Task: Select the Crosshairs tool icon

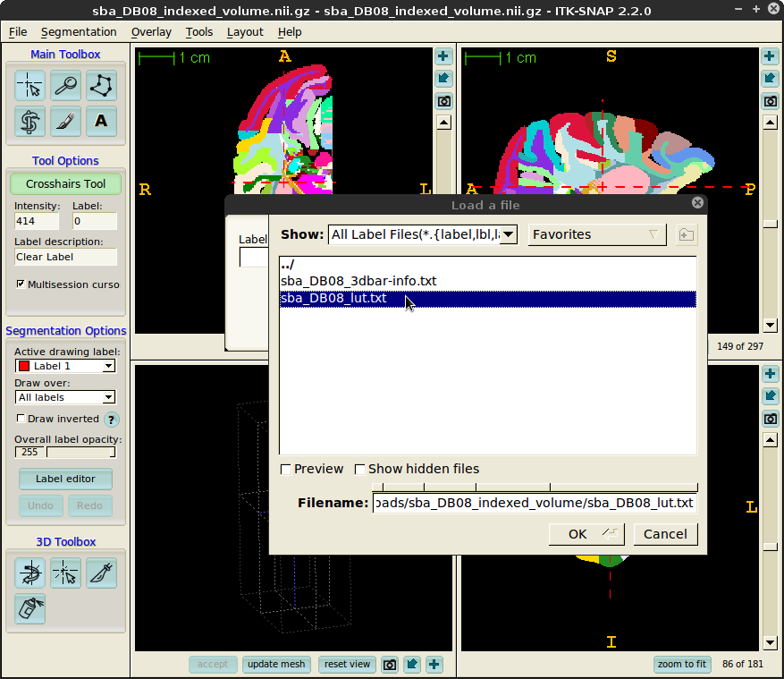Action: pos(30,86)
